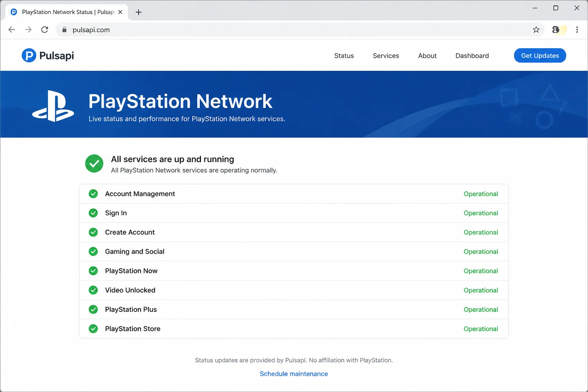Select the PlayStation Now service name
This screenshot has width=588, height=392.
click(131, 271)
